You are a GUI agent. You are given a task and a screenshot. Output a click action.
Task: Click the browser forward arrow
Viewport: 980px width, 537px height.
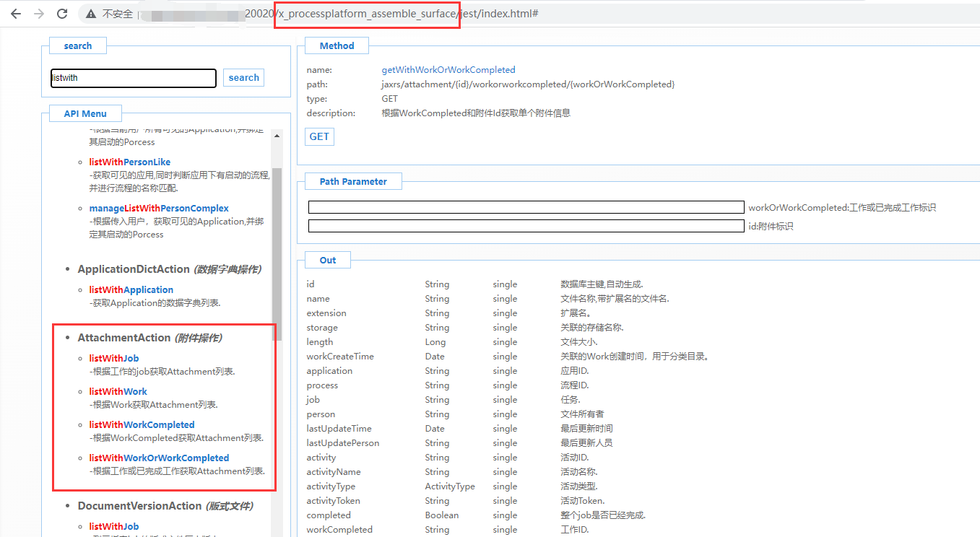point(39,14)
